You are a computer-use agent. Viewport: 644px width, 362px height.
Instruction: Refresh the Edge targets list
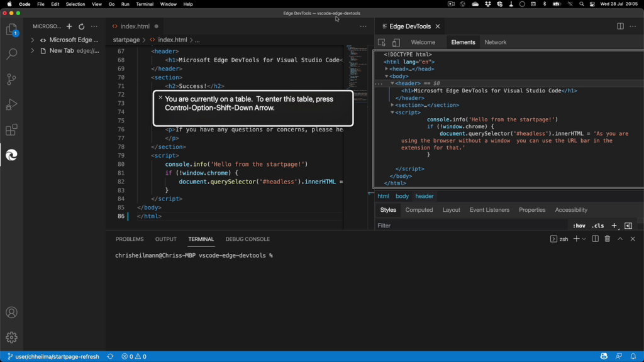point(81,26)
